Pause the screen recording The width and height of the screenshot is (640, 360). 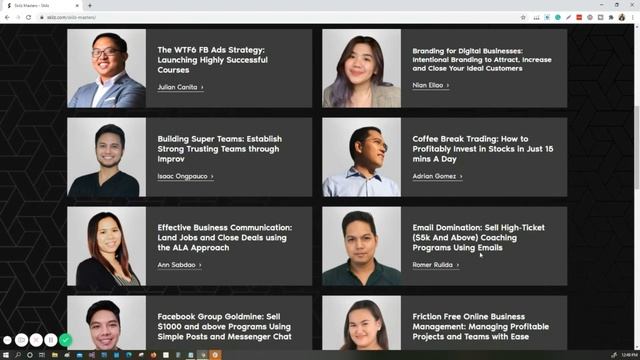[x=51, y=340]
